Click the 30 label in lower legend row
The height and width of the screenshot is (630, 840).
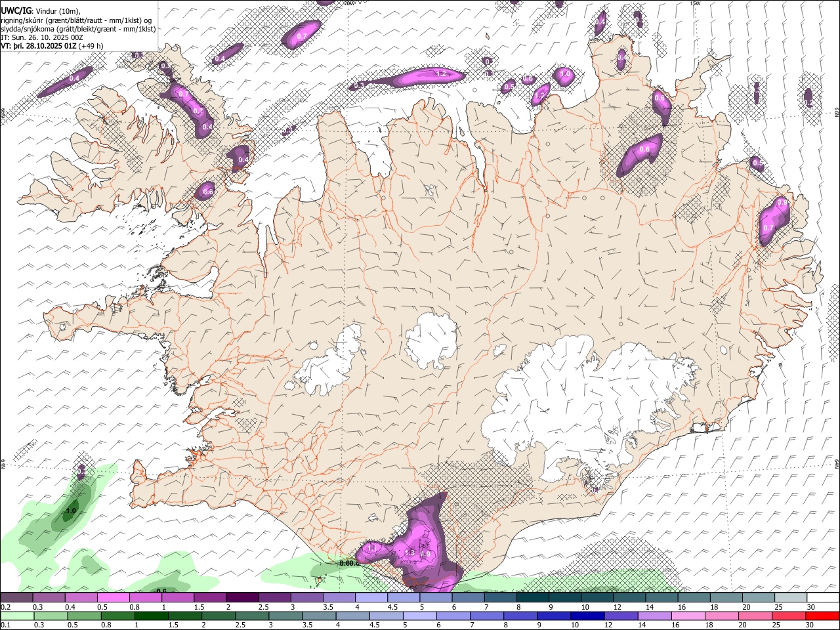[810, 625]
